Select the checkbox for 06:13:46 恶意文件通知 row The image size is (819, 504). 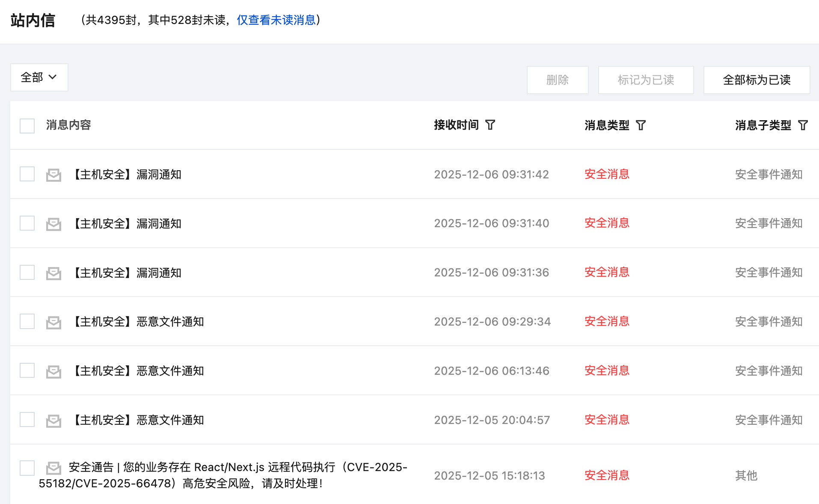[27, 371]
